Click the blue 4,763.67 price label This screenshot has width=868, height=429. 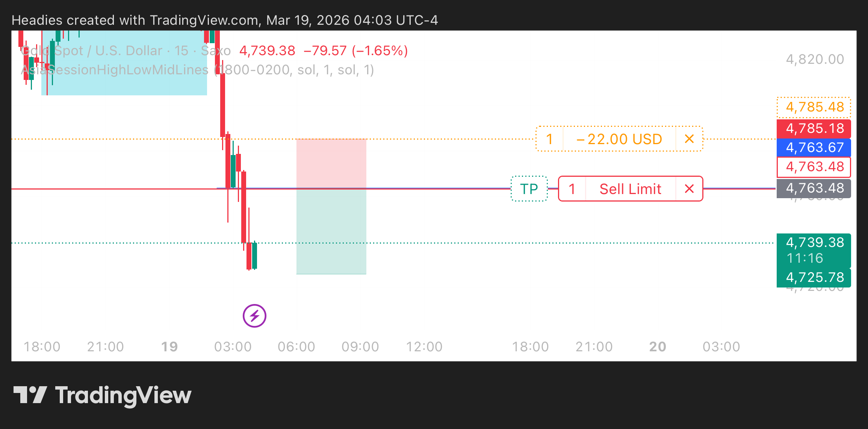point(814,148)
